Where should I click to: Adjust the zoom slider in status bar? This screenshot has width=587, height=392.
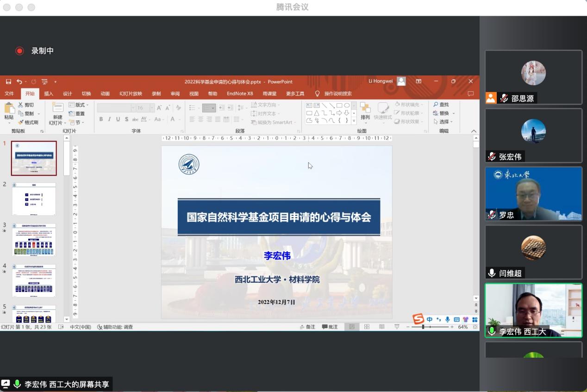point(423,327)
